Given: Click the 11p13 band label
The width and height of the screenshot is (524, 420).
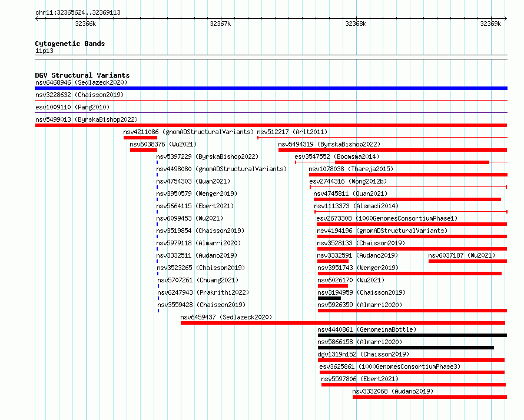Looking at the screenshot, I should pyautogui.click(x=44, y=51).
